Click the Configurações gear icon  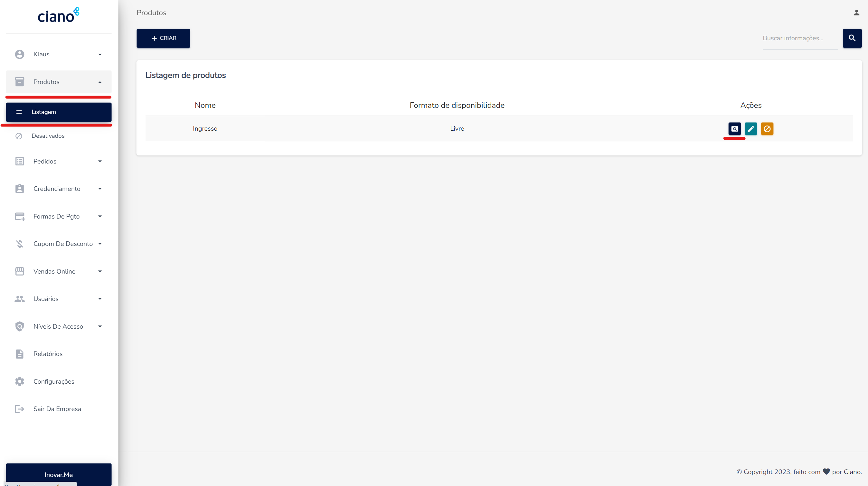20,381
